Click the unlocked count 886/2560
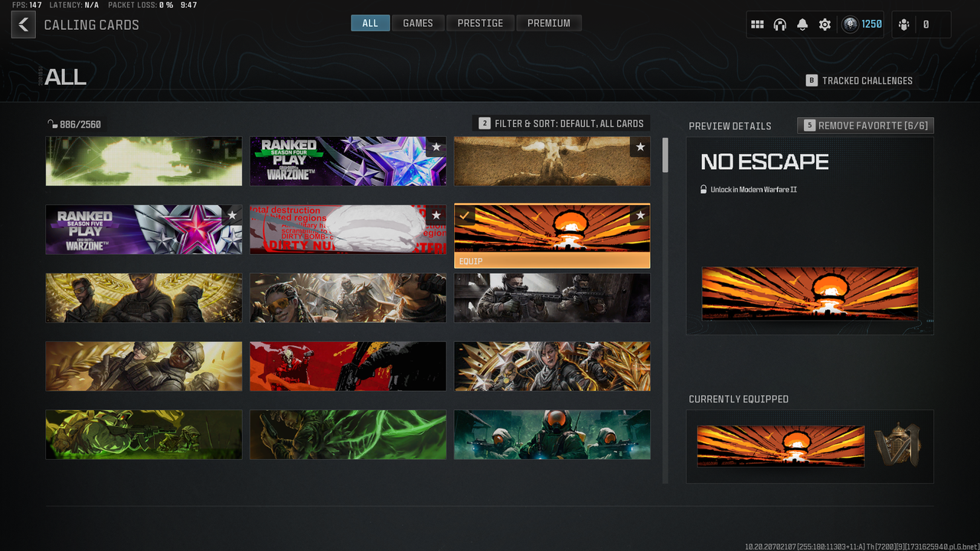This screenshot has width=980, height=551. tap(74, 124)
